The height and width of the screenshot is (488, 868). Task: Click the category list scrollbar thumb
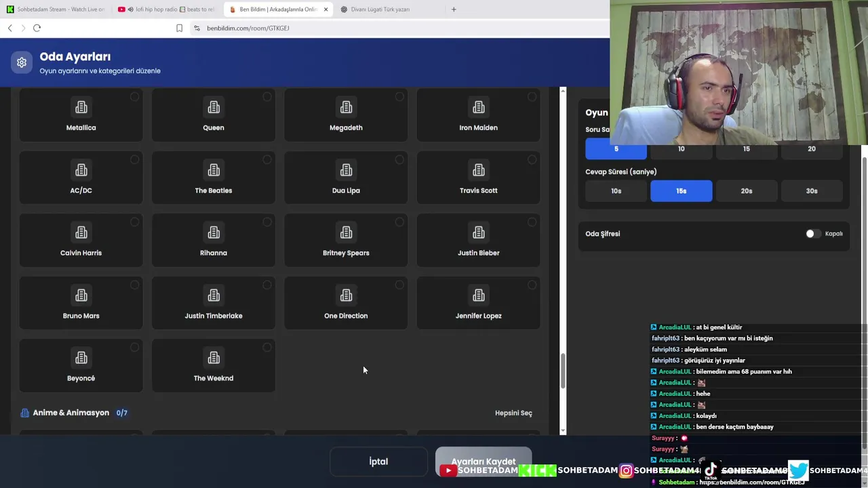pos(562,371)
